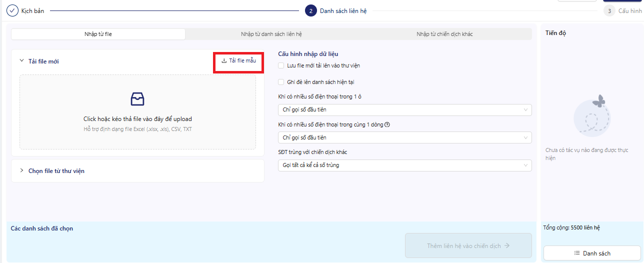Open SĐT trùng với chiến dịch khác dropdown
This screenshot has height=263, width=644.
tap(405, 165)
